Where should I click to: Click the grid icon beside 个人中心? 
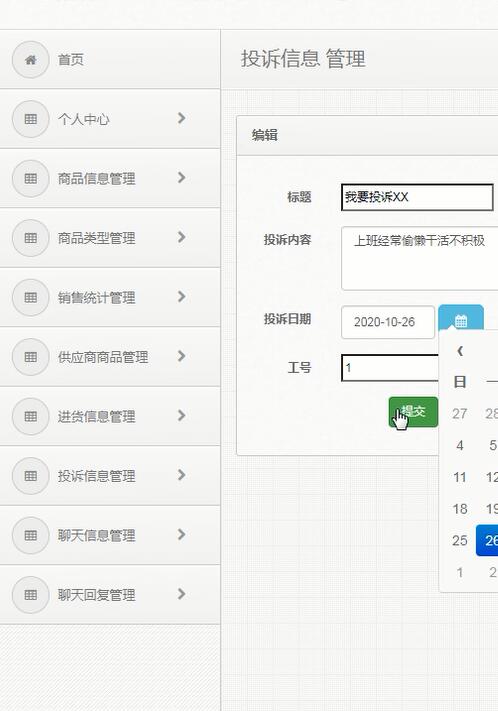coord(30,119)
